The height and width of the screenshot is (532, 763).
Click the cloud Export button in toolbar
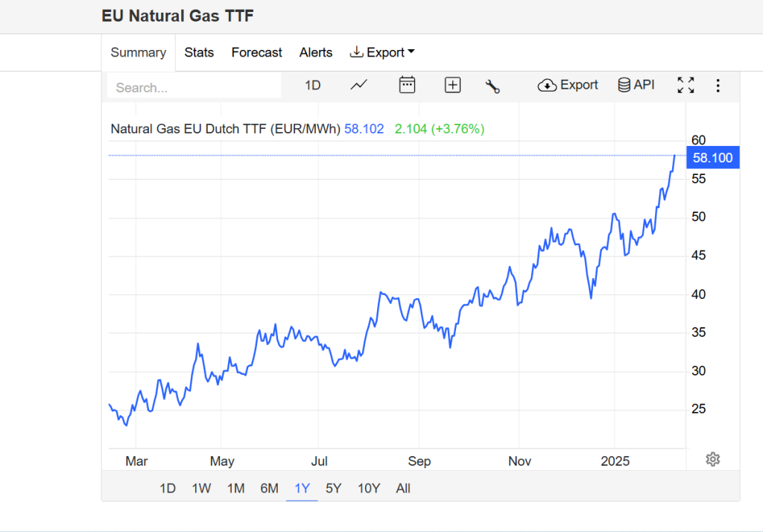[x=568, y=85]
